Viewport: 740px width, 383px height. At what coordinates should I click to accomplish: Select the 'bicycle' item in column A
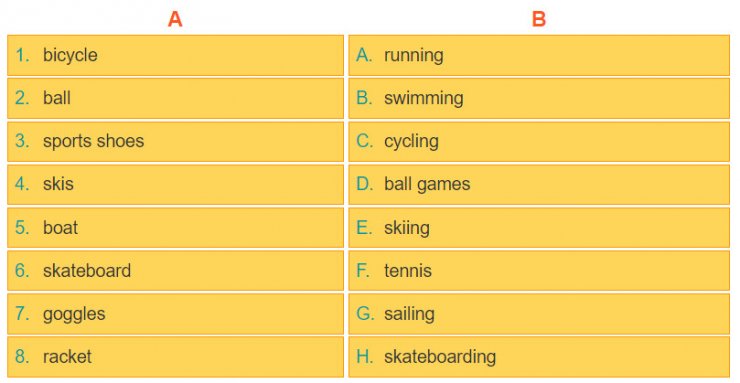[175, 55]
